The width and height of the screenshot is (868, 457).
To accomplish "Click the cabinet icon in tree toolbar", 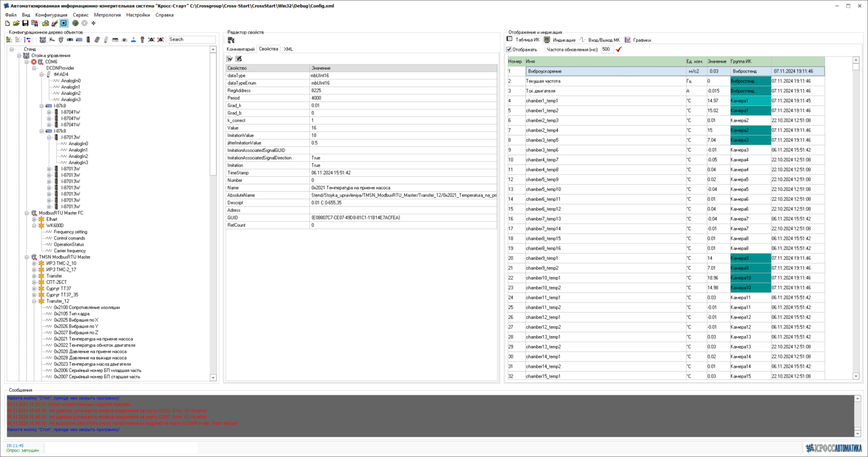I will coord(43,40).
